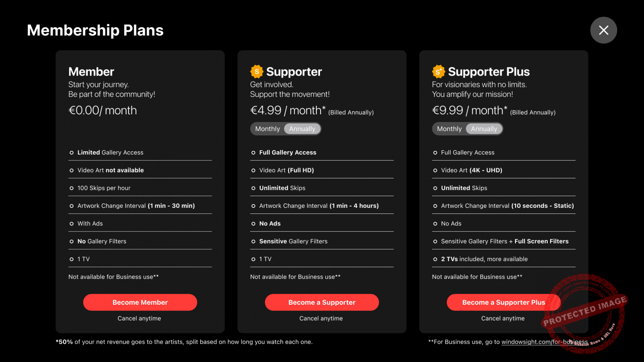644x362 pixels.
Task: Click the Supporter Plus plan heading
Action: click(x=488, y=72)
